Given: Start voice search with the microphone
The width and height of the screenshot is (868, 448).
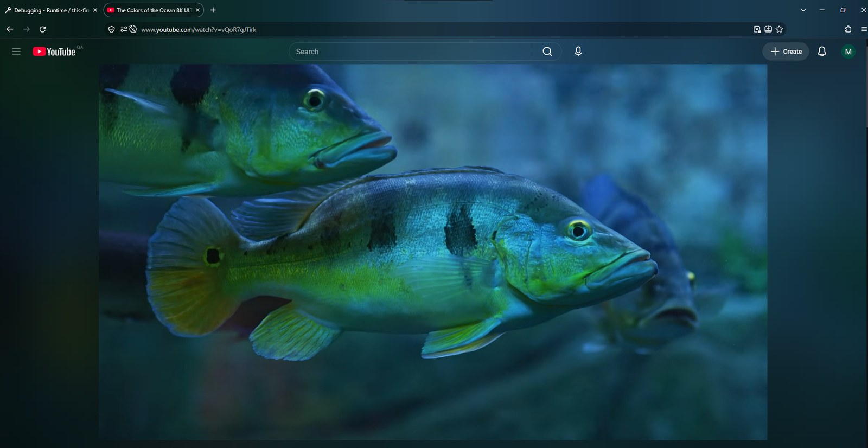Looking at the screenshot, I should (x=578, y=52).
